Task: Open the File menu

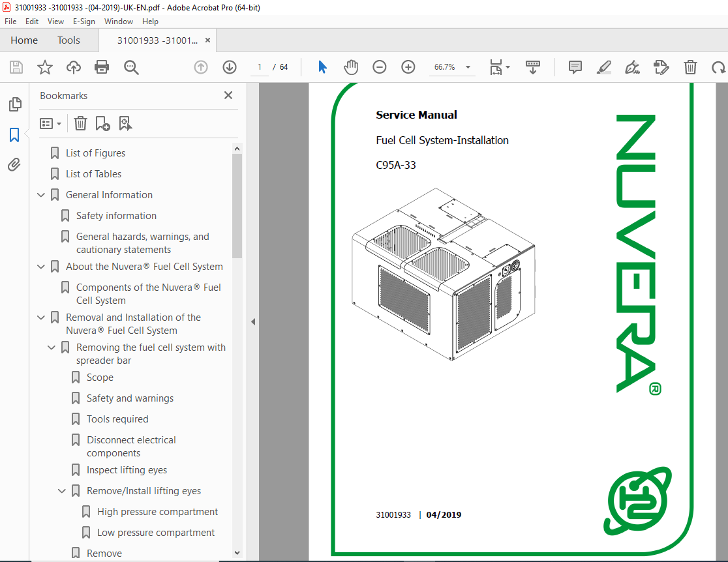Action: [x=10, y=22]
